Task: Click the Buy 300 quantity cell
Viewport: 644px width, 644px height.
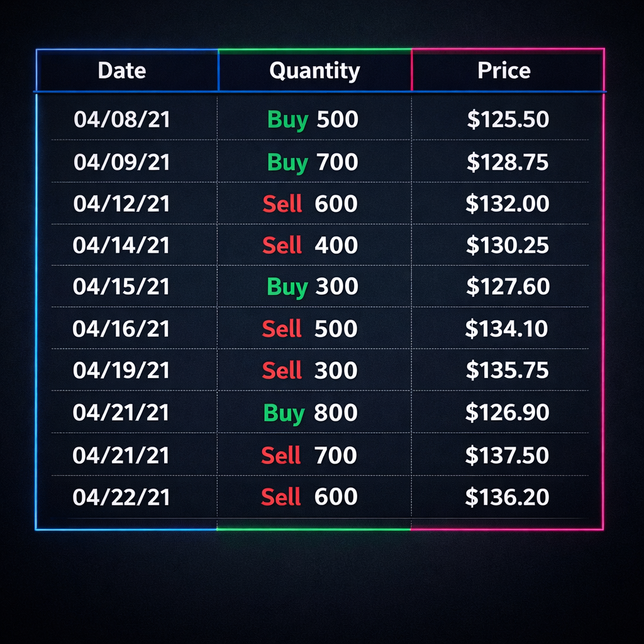Action: tap(313, 287)
